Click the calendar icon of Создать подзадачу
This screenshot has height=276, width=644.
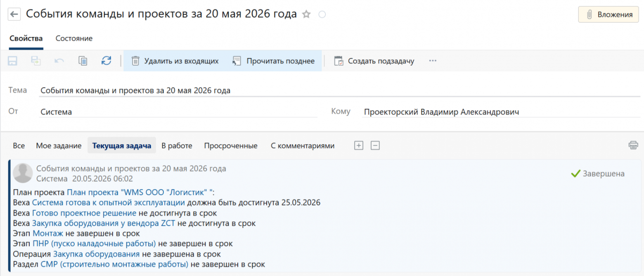[x=339, y=61]
